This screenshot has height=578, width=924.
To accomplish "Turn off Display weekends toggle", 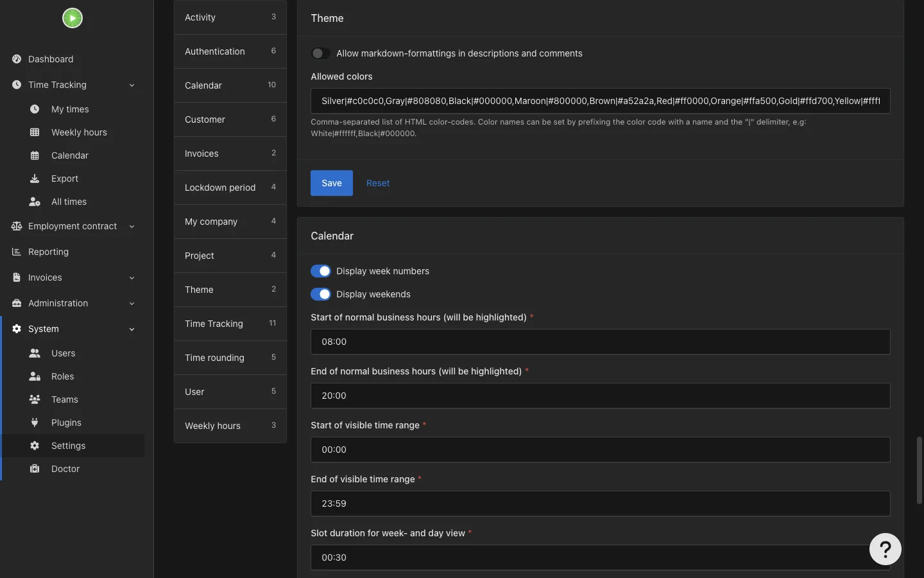I will point(321,294).
